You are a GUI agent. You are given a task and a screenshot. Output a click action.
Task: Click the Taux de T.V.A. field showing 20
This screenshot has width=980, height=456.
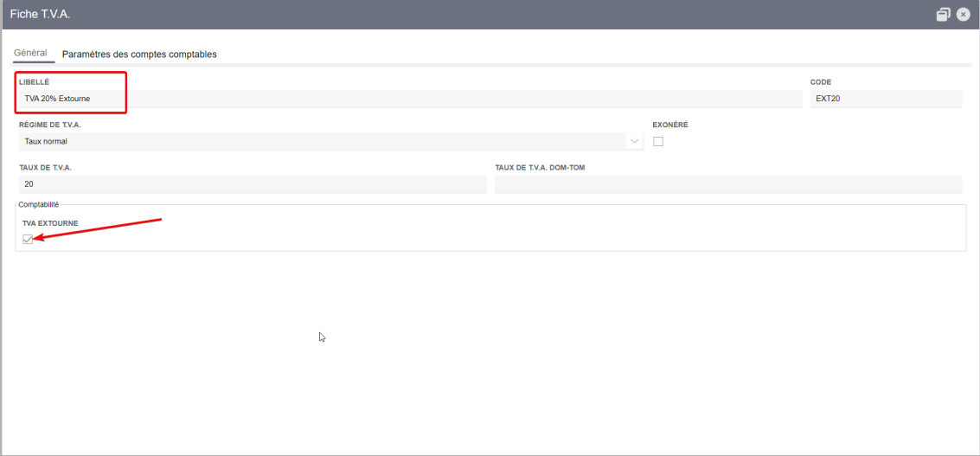pos(253,184)
